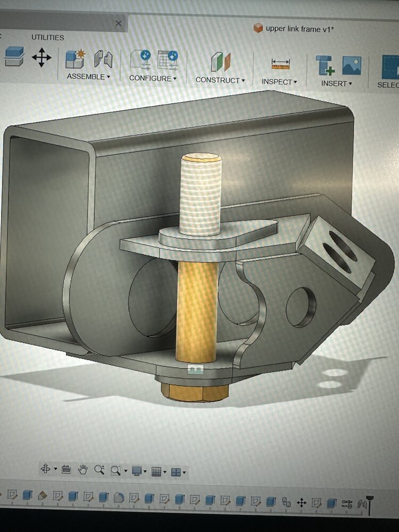Select the upper link frame v1 document tab
The height and width of the screenshot is (532, 399).
294,29
